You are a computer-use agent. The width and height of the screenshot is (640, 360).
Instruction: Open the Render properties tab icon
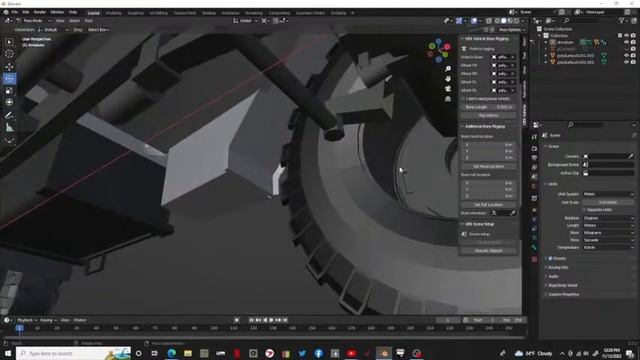(534, 149)
